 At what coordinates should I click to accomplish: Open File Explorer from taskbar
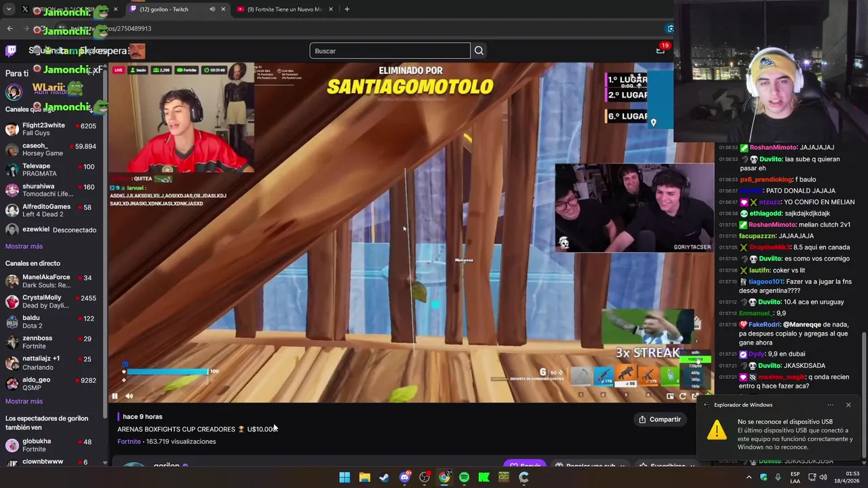pos(364,477)
